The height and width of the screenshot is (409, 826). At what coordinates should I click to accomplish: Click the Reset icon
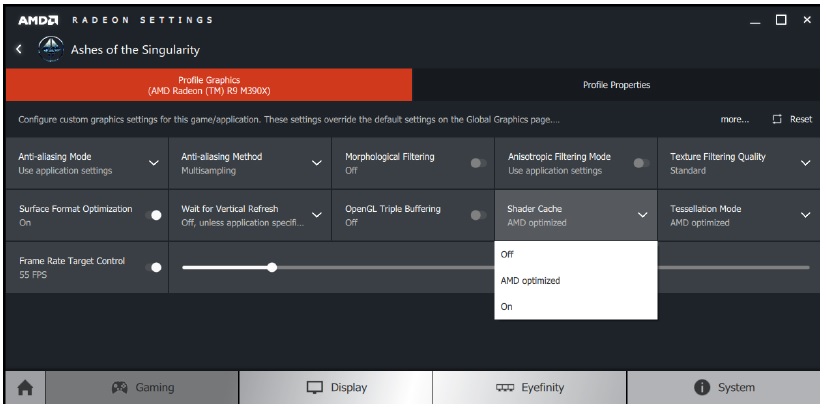pyautogui.click(x=777, y=119)
